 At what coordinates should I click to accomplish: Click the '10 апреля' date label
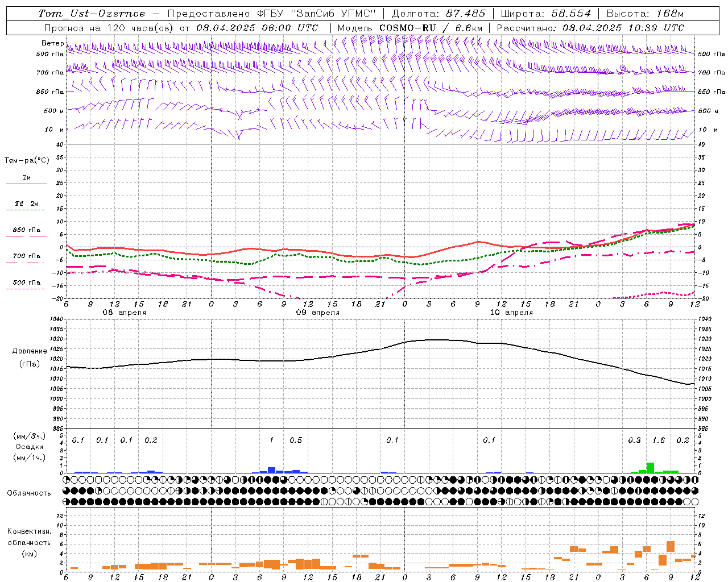[511, 313]
